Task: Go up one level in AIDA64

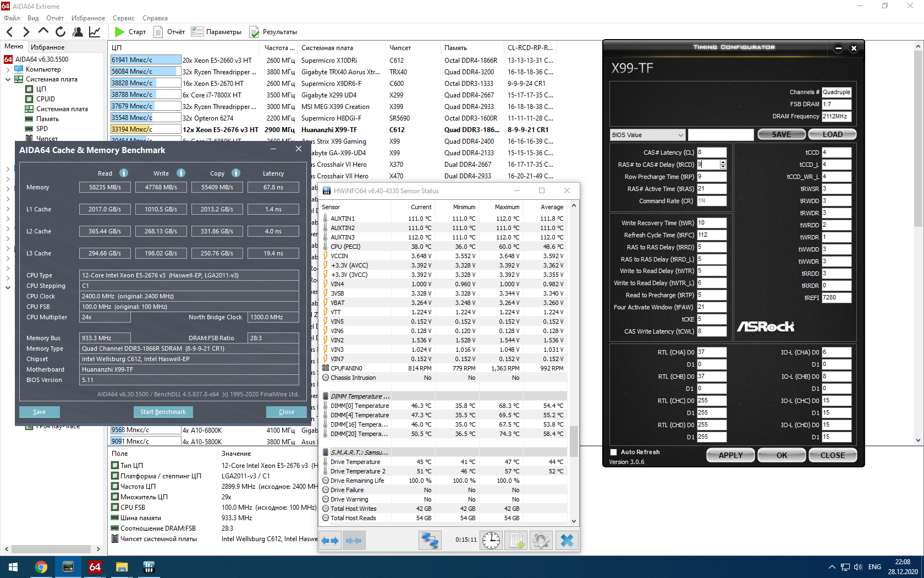Action: (43, 31)
